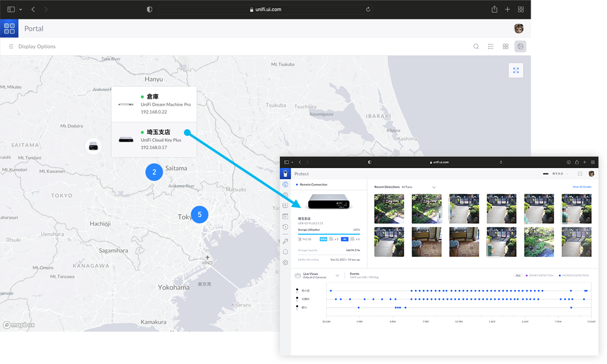Click the user avatar in Protect window
This screenshot has height=364, width=607.
[591, 174]
